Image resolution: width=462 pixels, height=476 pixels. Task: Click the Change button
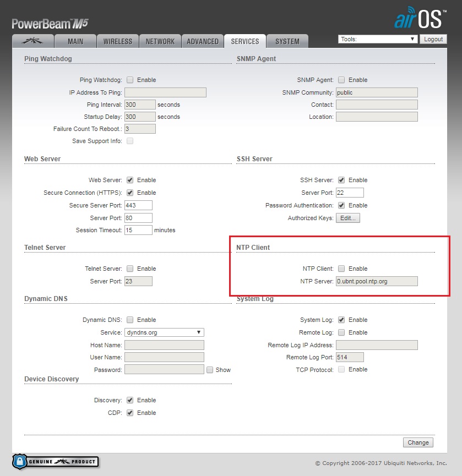[418, 442]
